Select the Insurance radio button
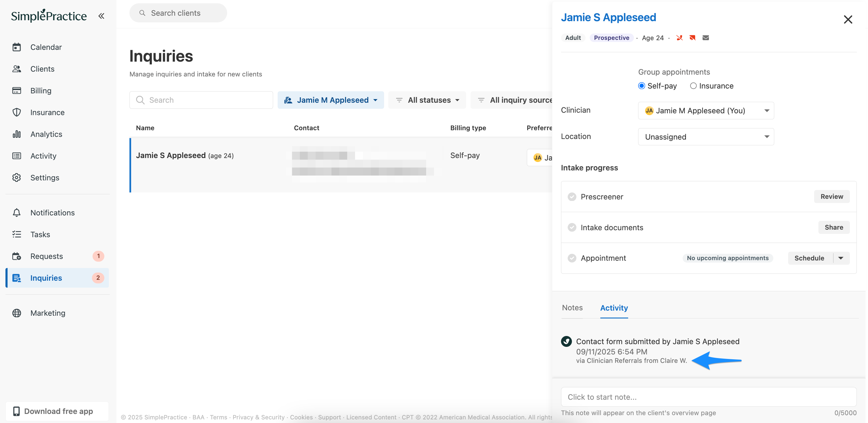 click(693, 86)
